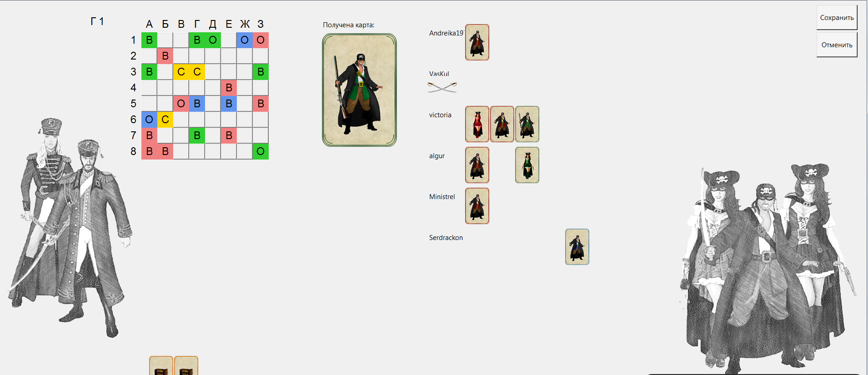Click yellow cell Б6 marked С
The height and width of the screenshot is (375, 868).
pos(165,120)
